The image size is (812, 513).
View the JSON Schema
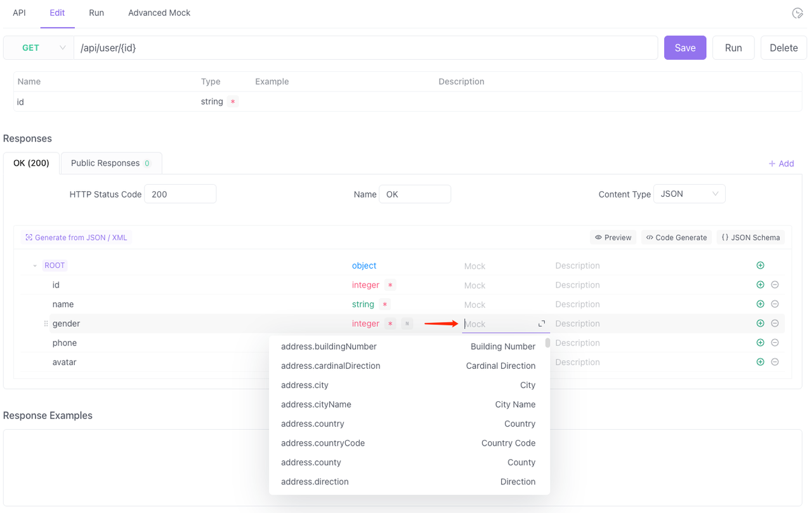click(x=751, y=237)
